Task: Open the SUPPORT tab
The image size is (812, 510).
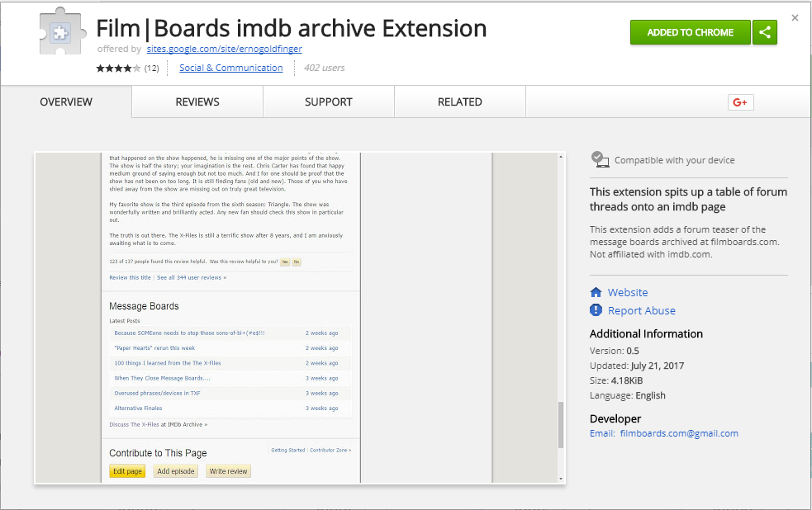Action: click(329, 102)
